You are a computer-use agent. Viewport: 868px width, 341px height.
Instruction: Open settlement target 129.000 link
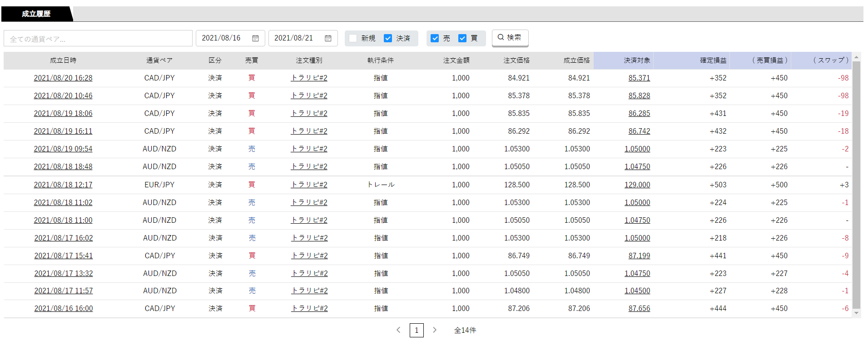pos(637,185)
